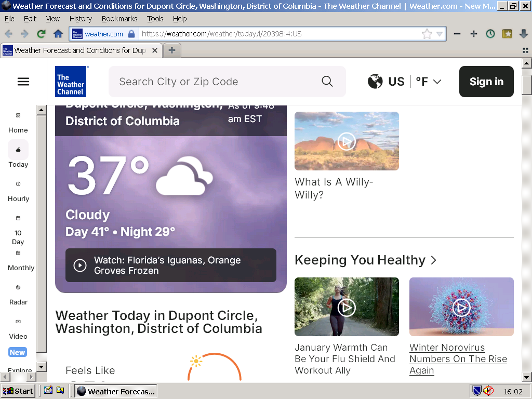Click the browser reload button
This screenshot has width=532, height=399.
[x=41, y=34]
